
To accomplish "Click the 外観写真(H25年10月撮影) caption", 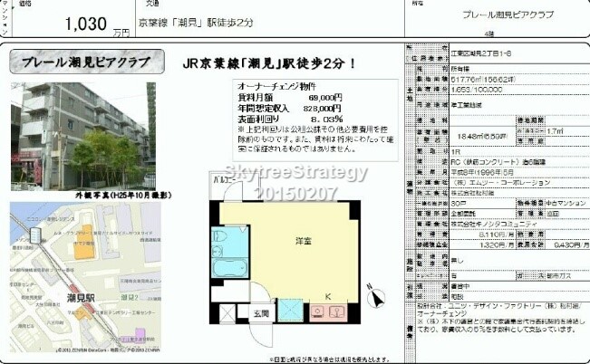I will (x=123, y=196).
